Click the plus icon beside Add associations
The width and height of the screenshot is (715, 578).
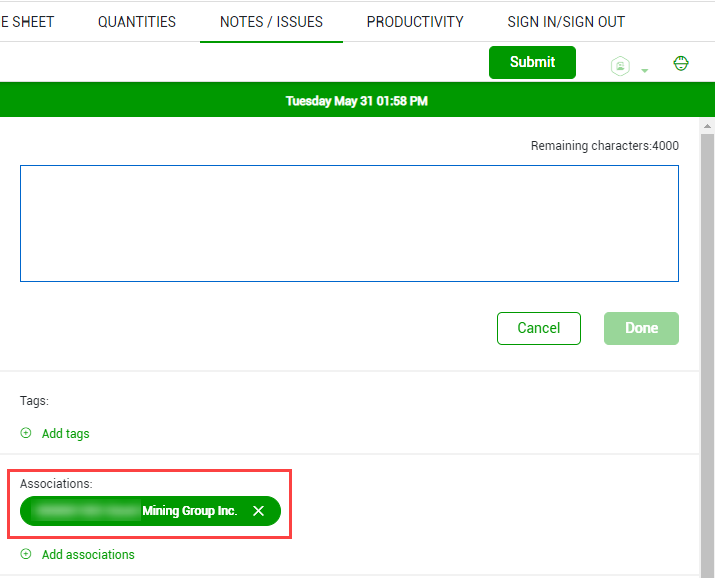pyautogui.click(x=26, y=554)
